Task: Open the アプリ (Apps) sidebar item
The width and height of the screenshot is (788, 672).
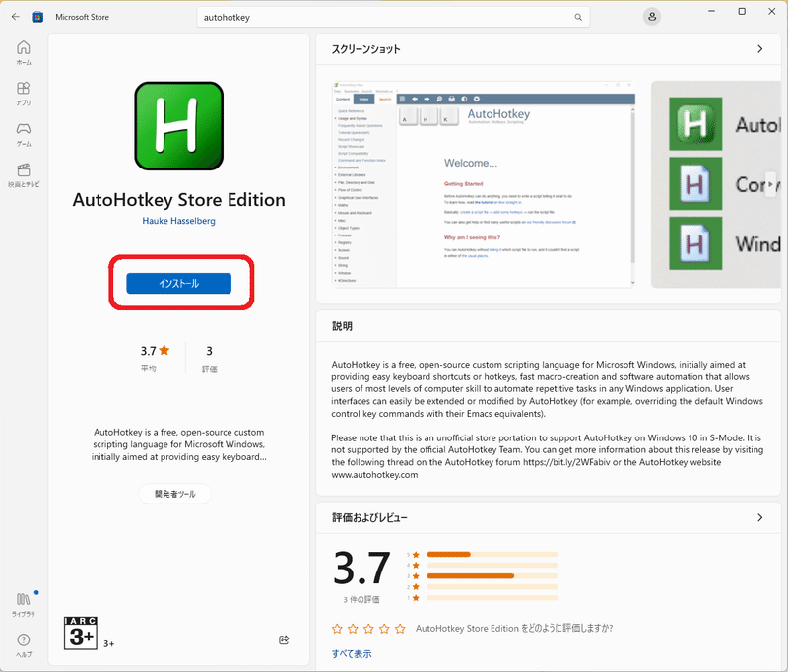Action: click(24, 94)
